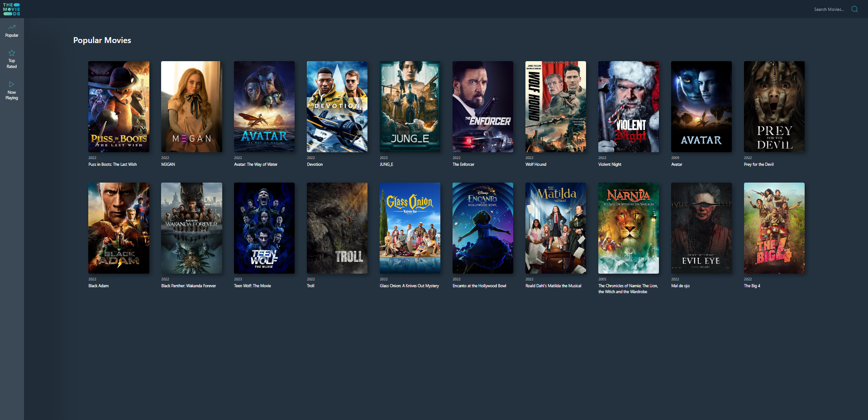This screenshot has height=420, width=868.
Task: Click the 'Prey for the Devil' title
Action: pos(758,164)
